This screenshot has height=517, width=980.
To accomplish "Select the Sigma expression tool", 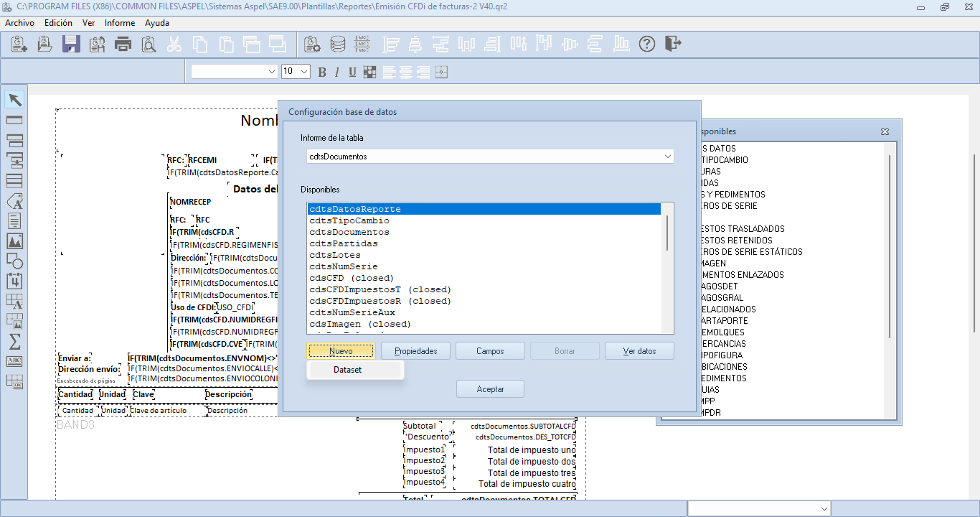I will pyautogui.click(x=14, y=341).
